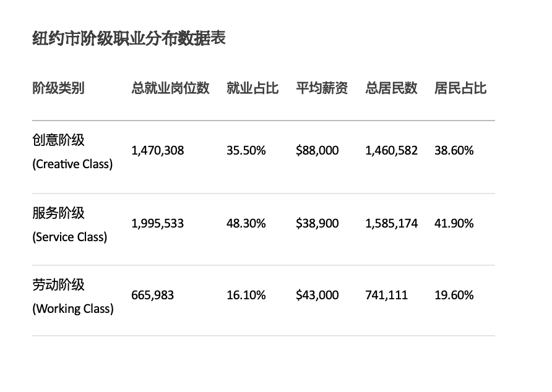This screenshot has width=552, height=392.
Task: Click the 总就业岗位数 column header
Action: pos(170,88)
